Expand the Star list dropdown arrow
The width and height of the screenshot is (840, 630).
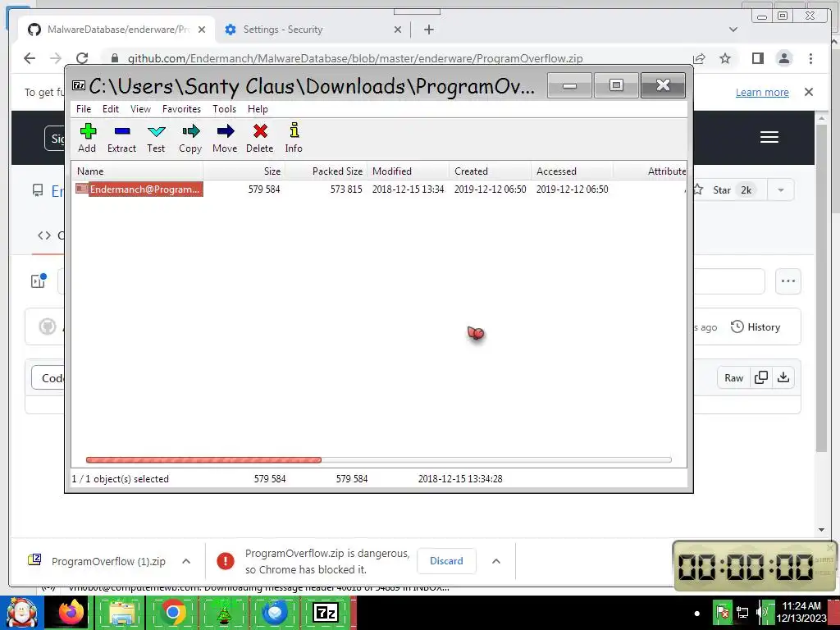coord(781,189)
